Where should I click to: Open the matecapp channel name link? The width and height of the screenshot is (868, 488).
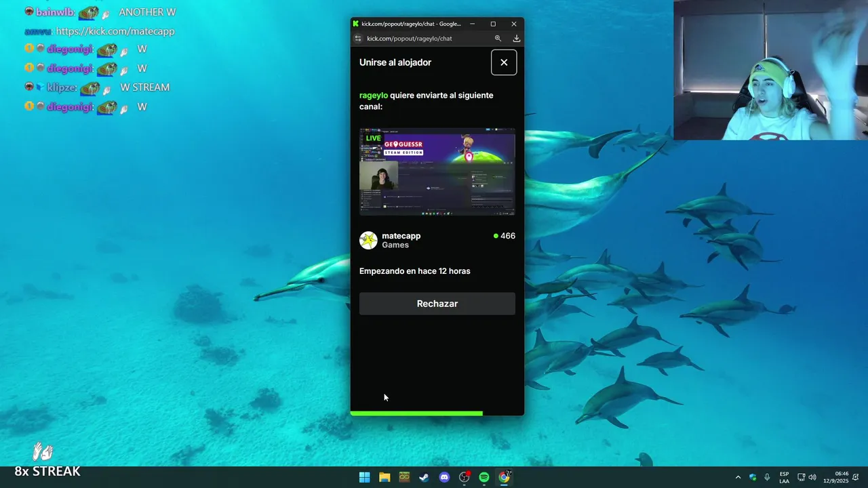point(401,236)
